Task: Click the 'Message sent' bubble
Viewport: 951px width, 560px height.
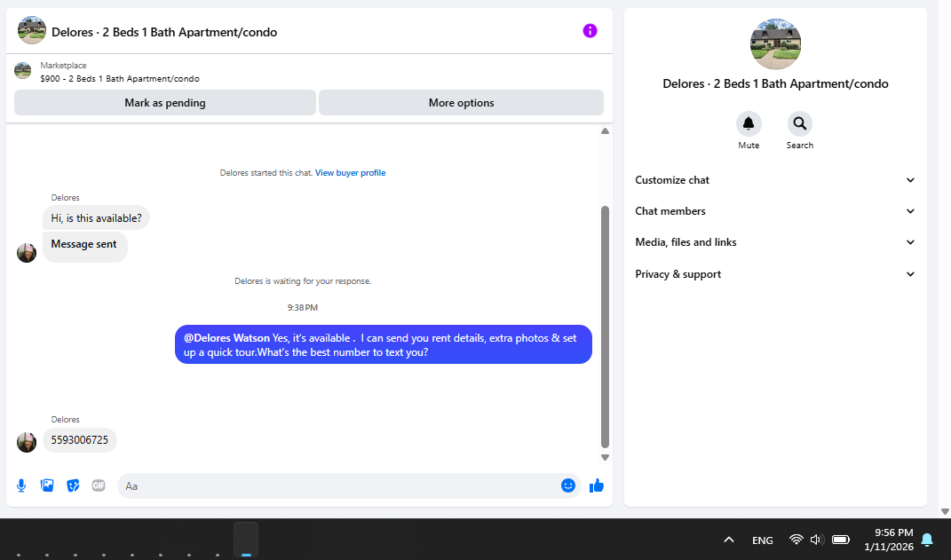Action: (x=85, y=247)
